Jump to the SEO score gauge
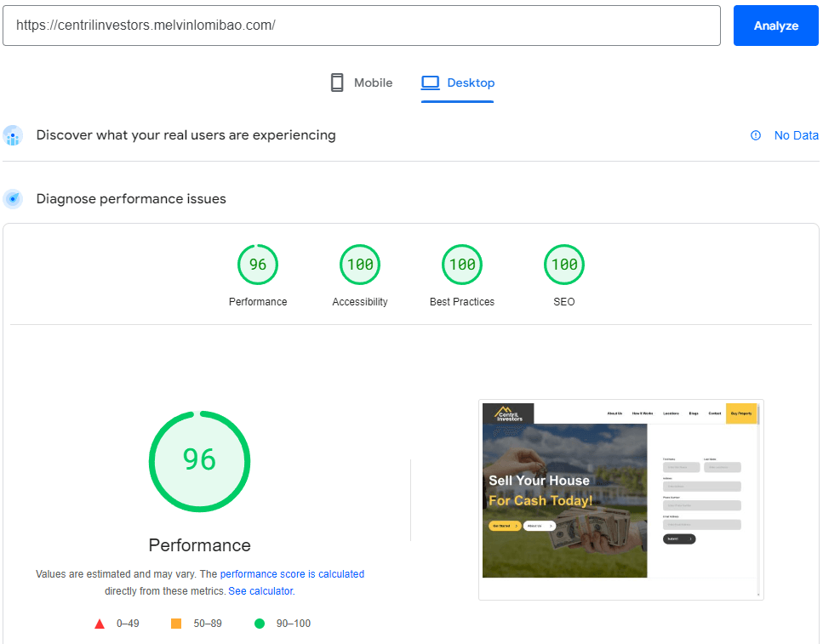The image size is (823, 644). 564,265
